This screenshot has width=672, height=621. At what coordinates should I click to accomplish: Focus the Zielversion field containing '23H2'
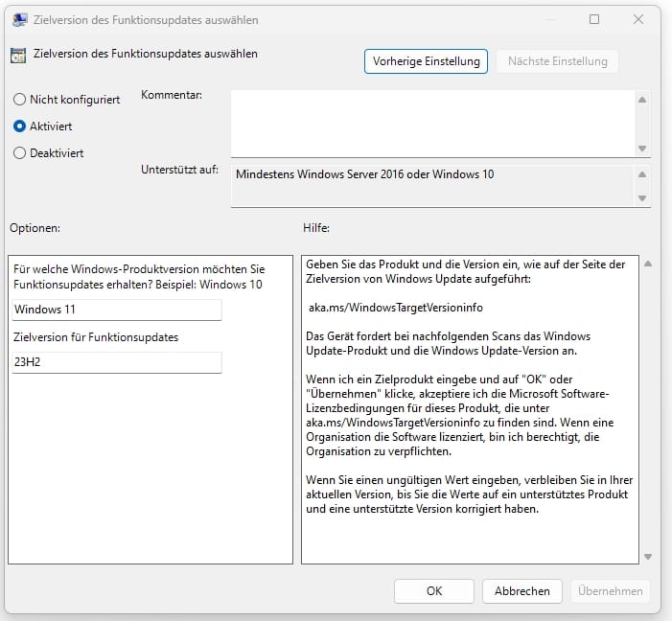116,362
